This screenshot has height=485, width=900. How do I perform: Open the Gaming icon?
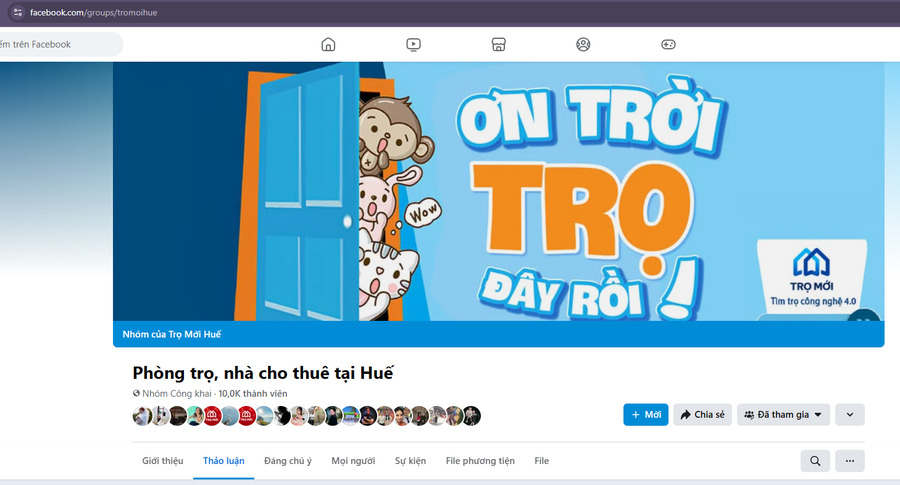click(668, 44)
